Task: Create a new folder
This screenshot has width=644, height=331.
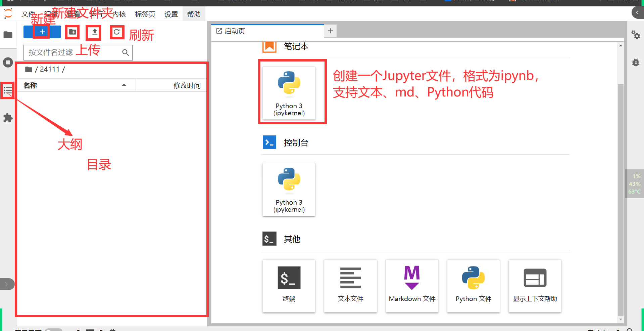Action: point(72,32)
